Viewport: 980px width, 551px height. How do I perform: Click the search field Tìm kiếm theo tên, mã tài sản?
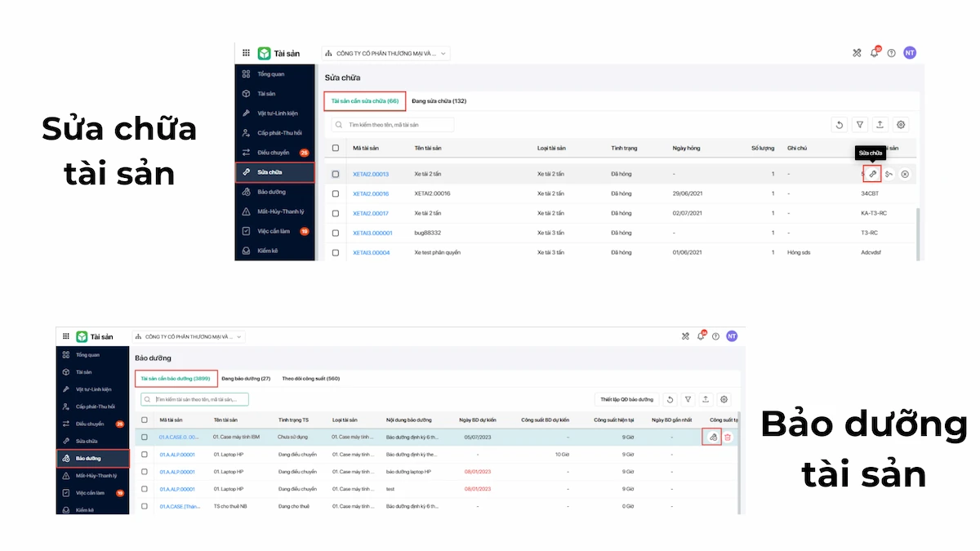(x=393, y=125)
